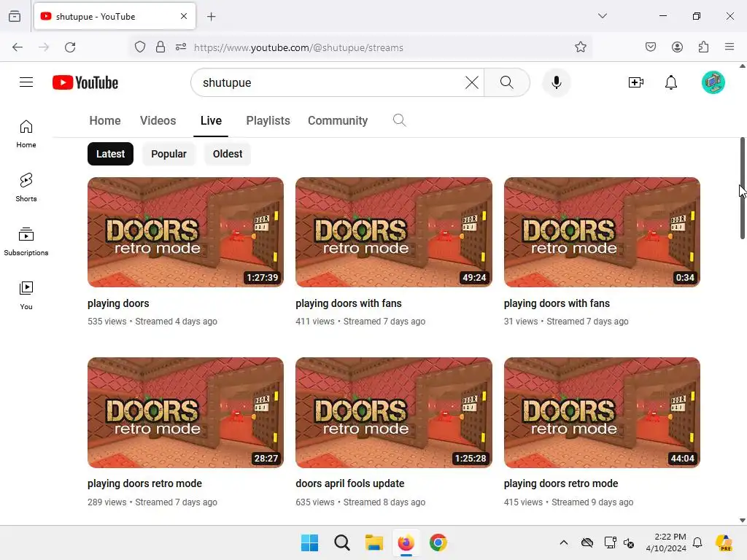
Task: Show hidden tray icons chevron
Action: point(564,542)
